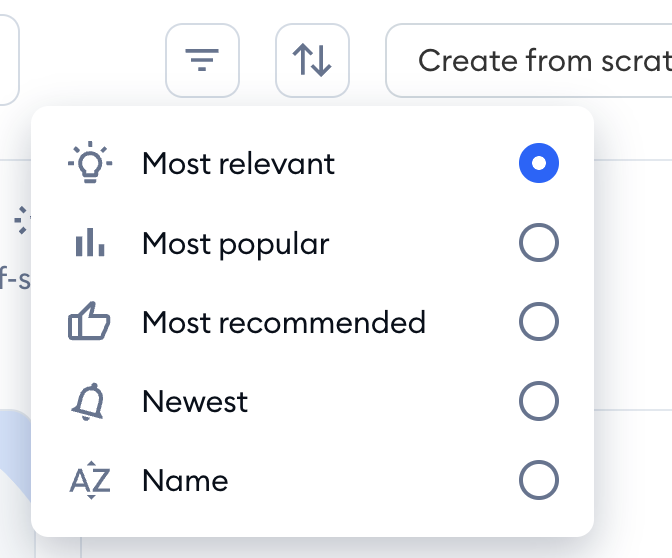The width and height of the screenshot is (672, 558).
Task: Choose Most popular sort option text
Action: (x=236, y=244)
